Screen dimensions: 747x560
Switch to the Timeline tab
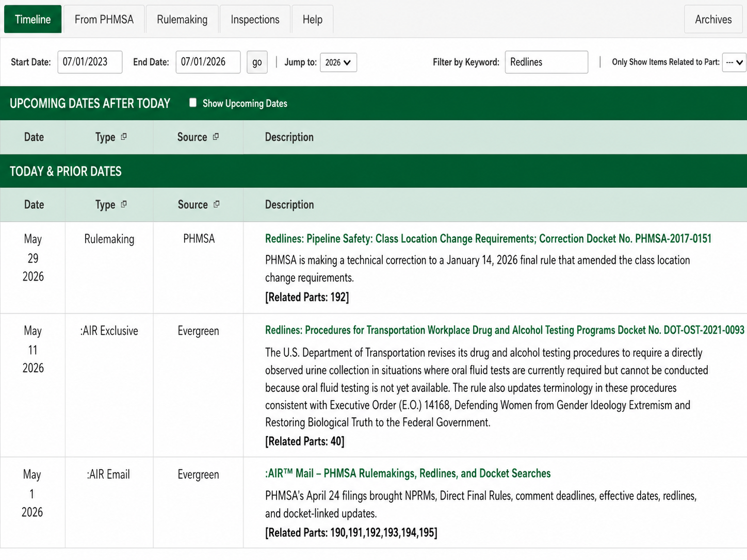pos(33,19)
